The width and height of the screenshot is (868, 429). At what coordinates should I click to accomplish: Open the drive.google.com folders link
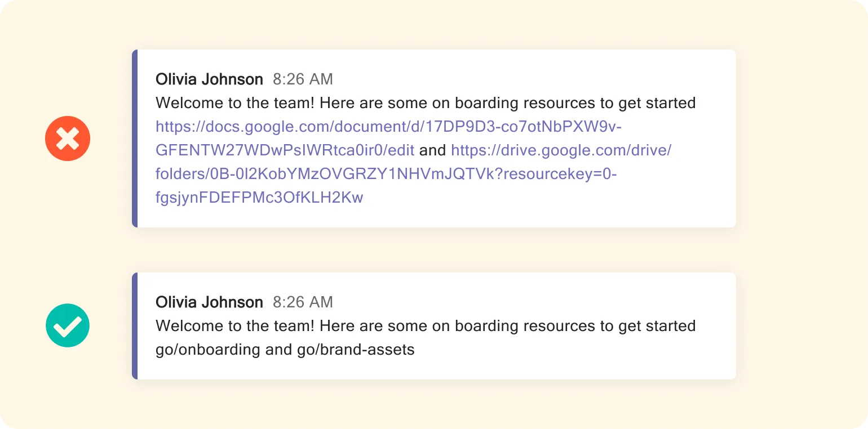561,150
